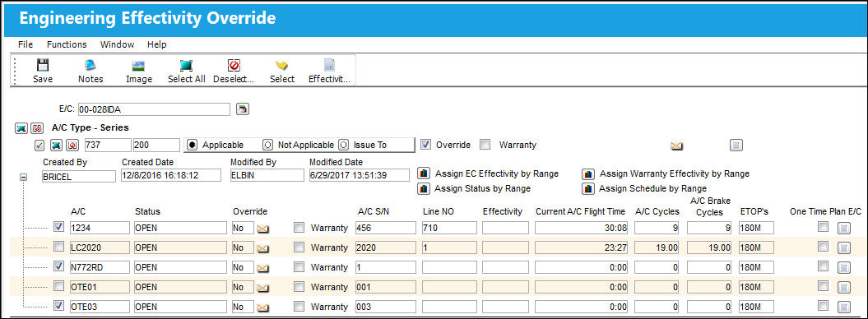The height and width of the screenshot is (319, 868).
Task: Click the lookup icon beside E/C field
Action: [x=243, y=109]
